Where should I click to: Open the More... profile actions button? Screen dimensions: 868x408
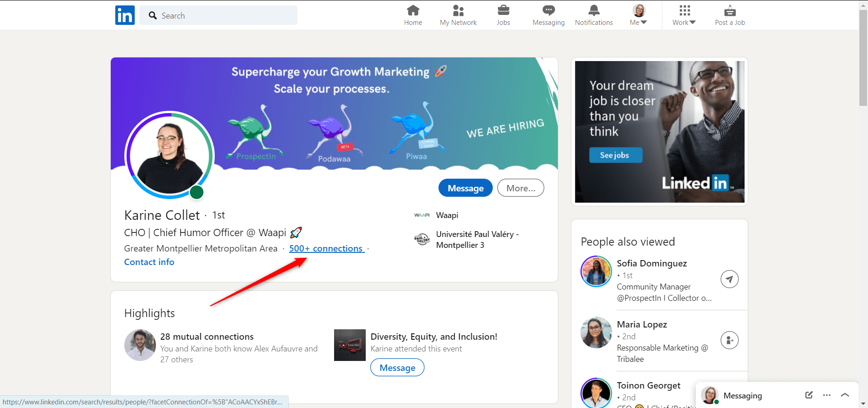click(x=521, y=188)
